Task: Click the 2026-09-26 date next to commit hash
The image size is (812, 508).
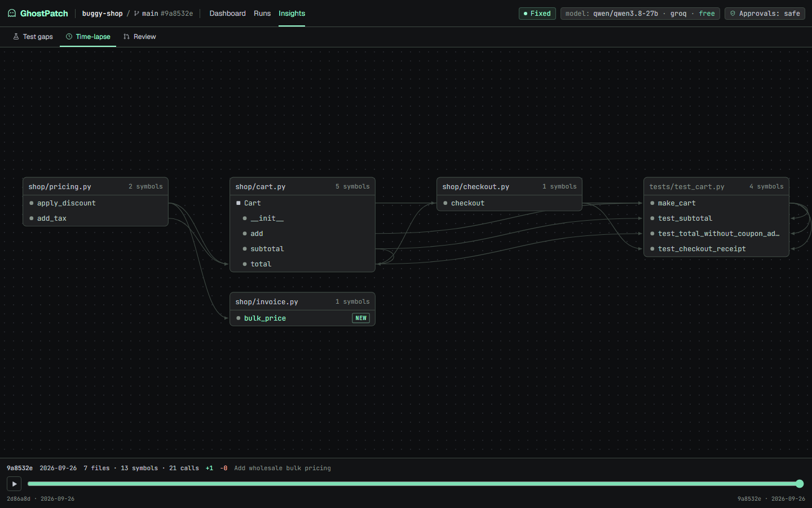Action: (x=58, y=468)
